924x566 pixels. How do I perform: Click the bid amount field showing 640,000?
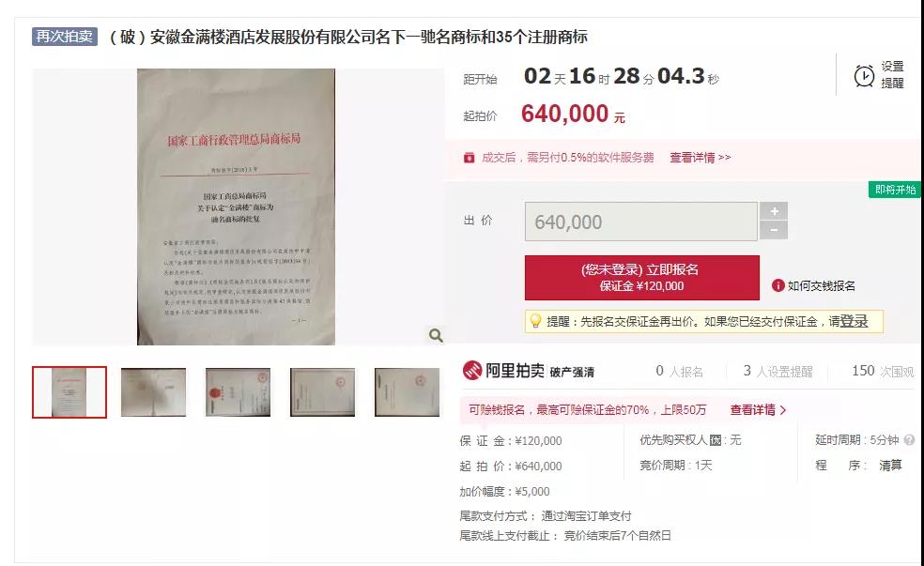(641, 222)
